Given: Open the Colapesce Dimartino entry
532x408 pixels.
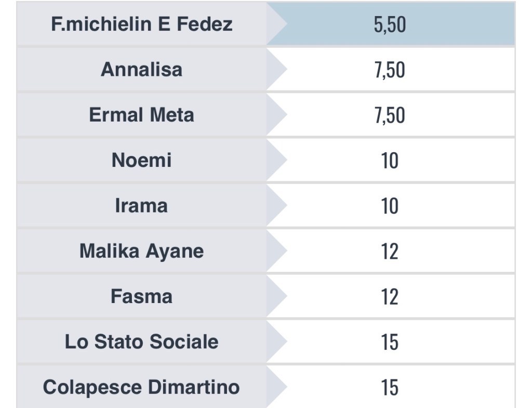Looking at the screenshot, I should [141, 387].
